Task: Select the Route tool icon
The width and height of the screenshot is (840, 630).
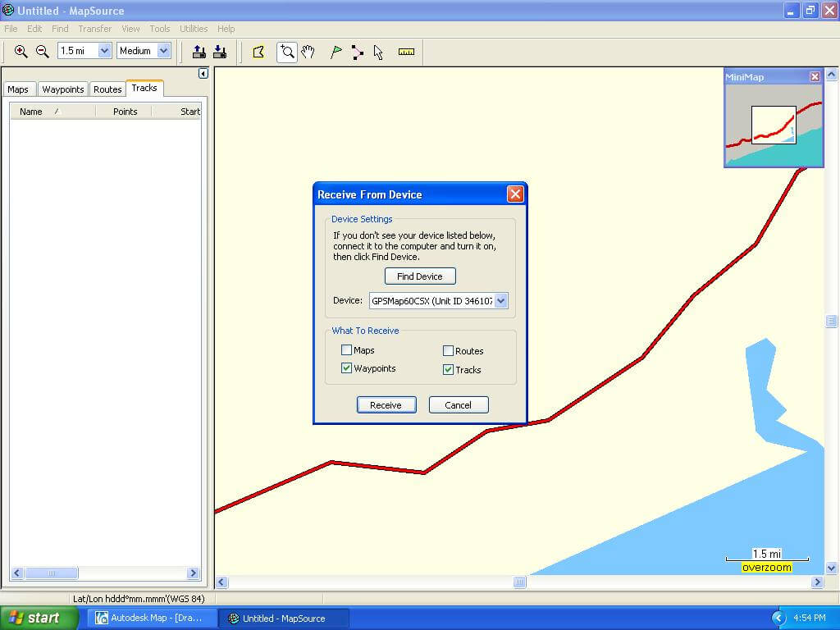Action: pos(358,52)
